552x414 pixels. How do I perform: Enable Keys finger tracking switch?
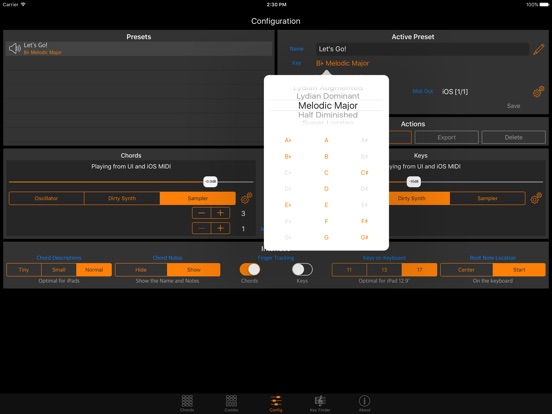[302, 270]
